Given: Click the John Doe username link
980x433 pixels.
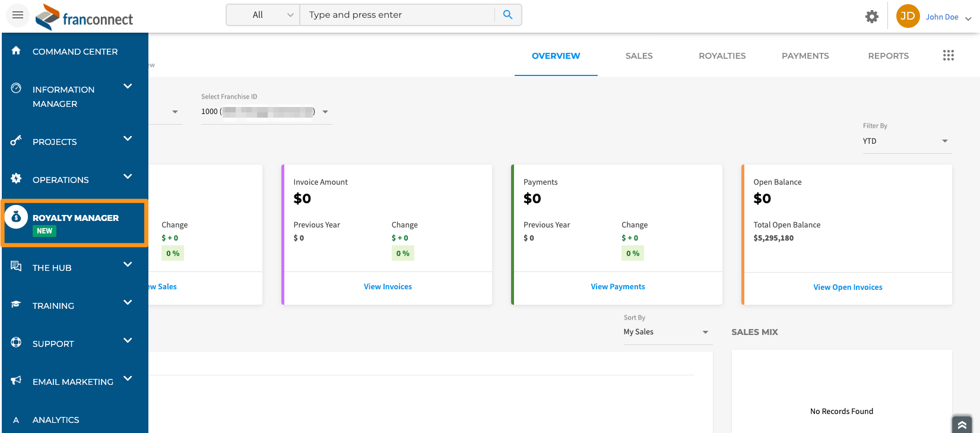Looking at the screenshot, I should 942,17.
